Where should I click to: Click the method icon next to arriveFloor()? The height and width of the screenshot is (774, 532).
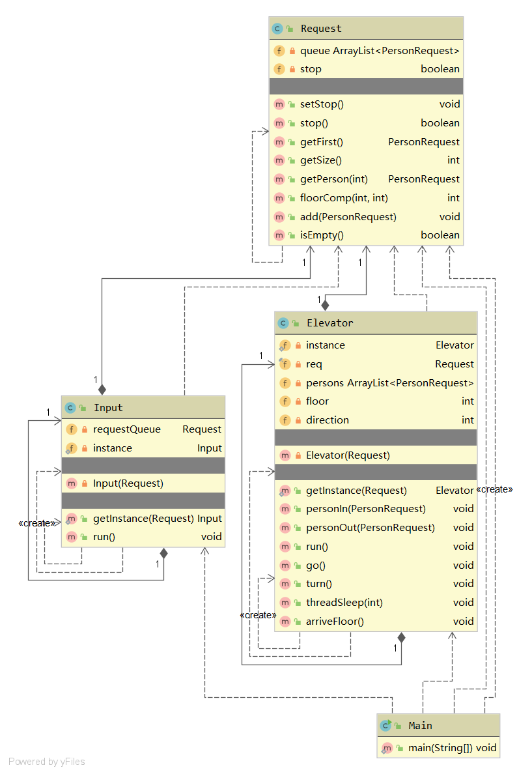click(285, 622)
